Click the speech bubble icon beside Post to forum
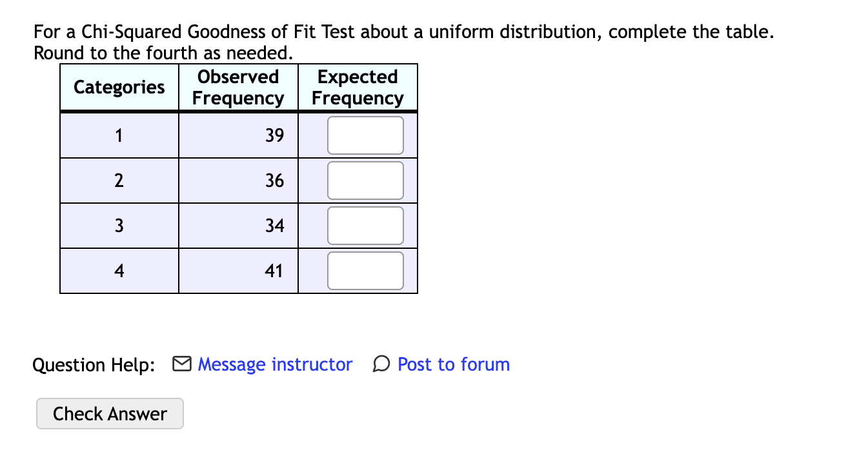 click(381, 364)
